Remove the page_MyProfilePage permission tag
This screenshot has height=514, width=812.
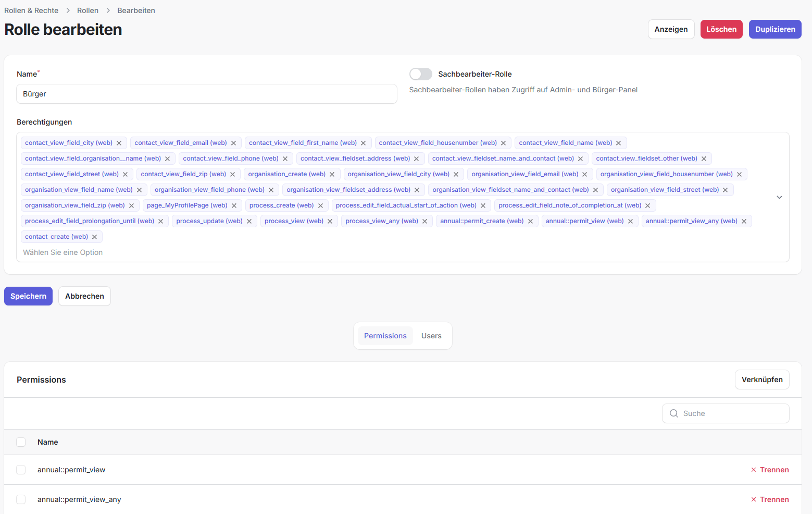pos(234,205)
